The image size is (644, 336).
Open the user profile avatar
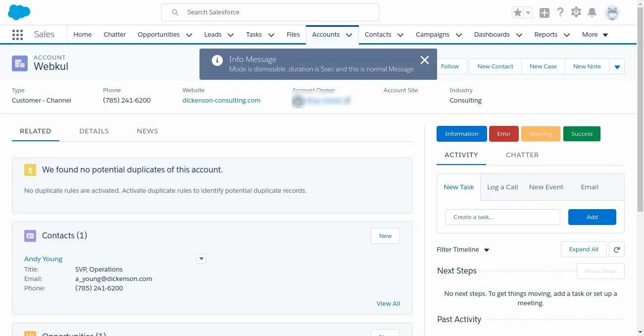click(x=613, y=13)
